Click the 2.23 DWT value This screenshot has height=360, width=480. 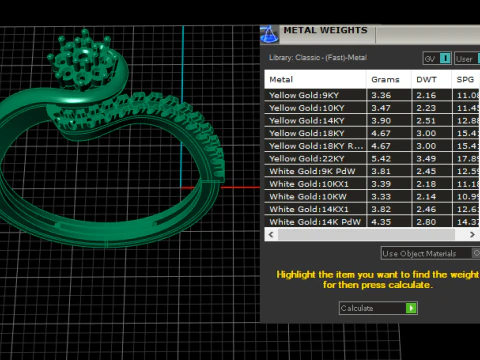[x=426, y=108]
